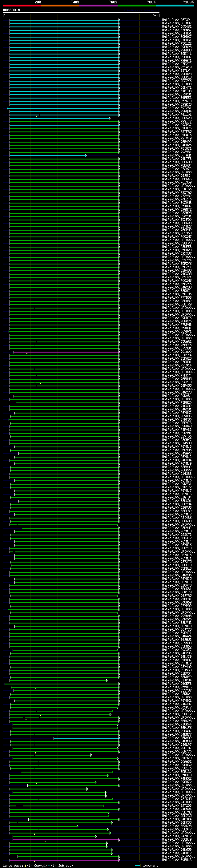Open hit UniRef100_Q05462
The height and width of the screenshot is (868, 197).
tap(177, 26)
